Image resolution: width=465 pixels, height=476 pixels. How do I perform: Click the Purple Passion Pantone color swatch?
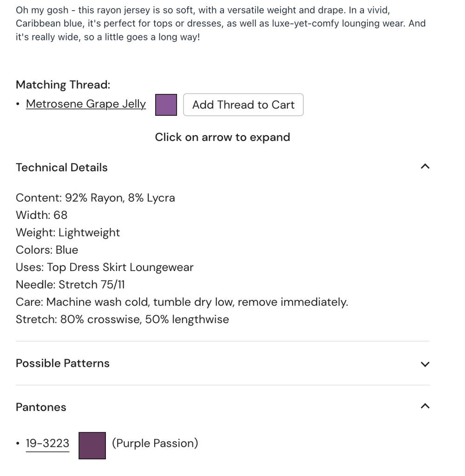tap(92, 445)
